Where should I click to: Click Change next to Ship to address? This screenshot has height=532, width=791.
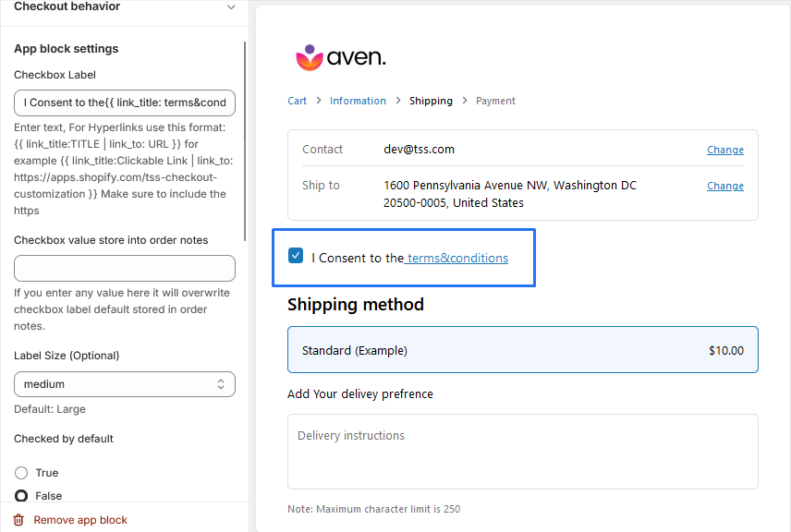[724, 186]
